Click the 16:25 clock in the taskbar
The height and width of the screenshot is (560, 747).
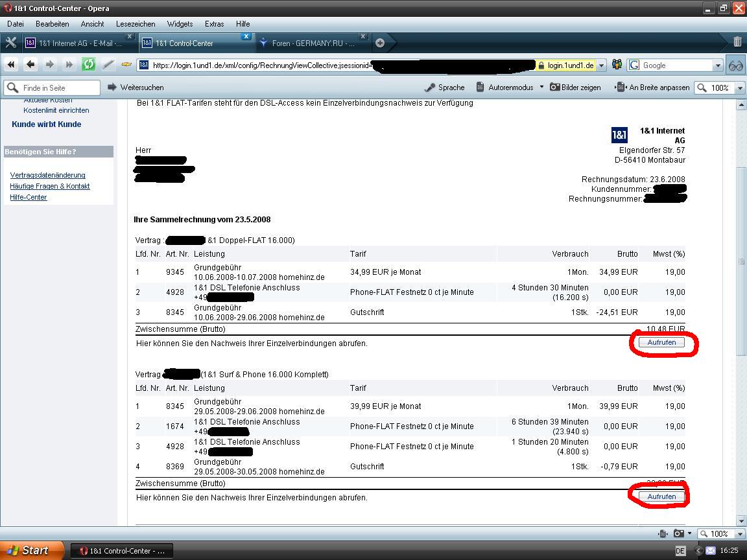pyautogui.click(x=729, y=550)
